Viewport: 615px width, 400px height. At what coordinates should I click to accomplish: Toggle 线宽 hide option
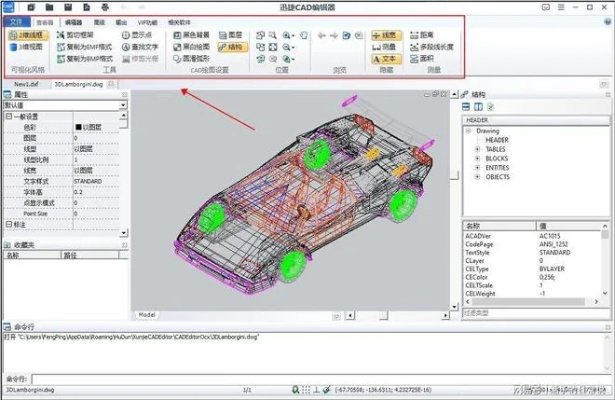pos(386,35)
